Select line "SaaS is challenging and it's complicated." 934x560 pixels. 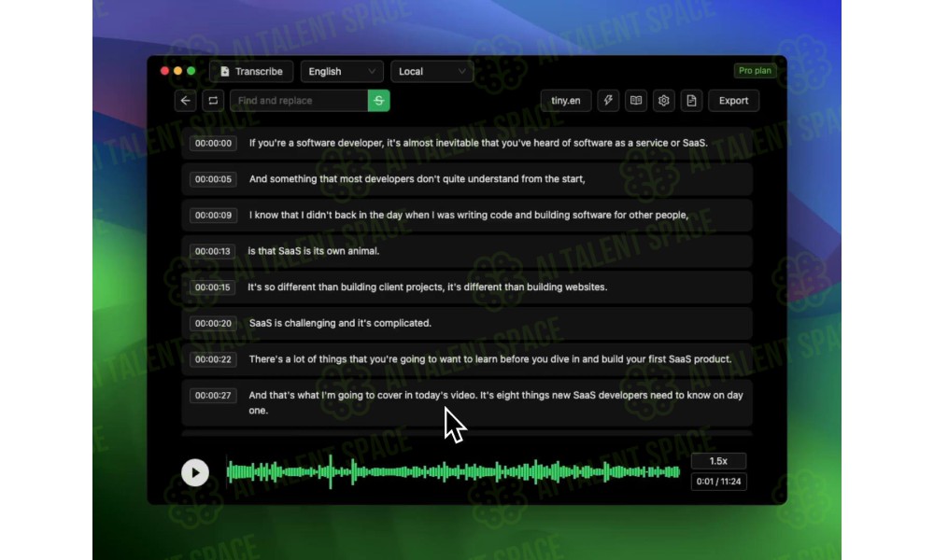point(340,323)
